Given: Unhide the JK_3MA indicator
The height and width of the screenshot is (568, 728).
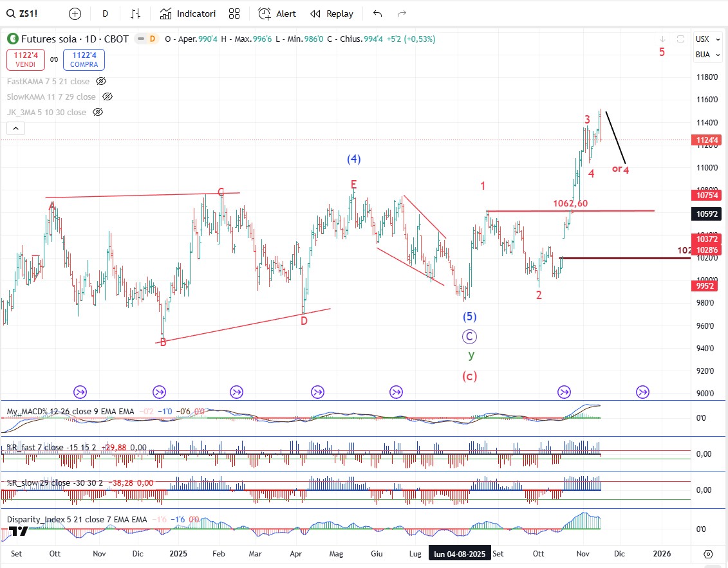Looking at the screenshot, I should click(x=98, y=112).
